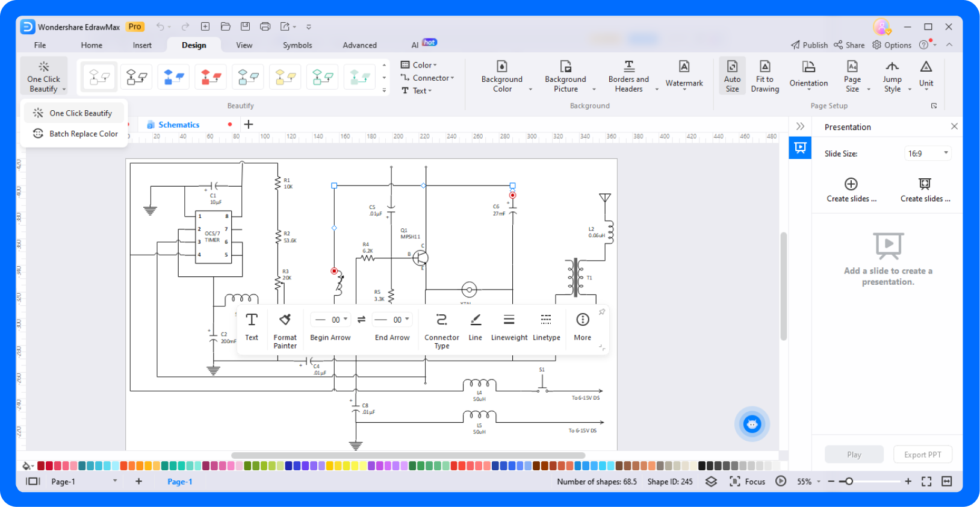
Task: Collapse the ribbon with the chevron
Action: (x=949, y=45)
